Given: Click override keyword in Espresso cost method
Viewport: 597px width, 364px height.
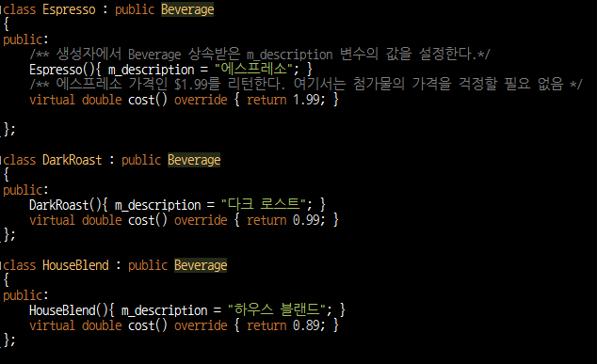Looking at the screenshot, I should click(x=201, y=100).
